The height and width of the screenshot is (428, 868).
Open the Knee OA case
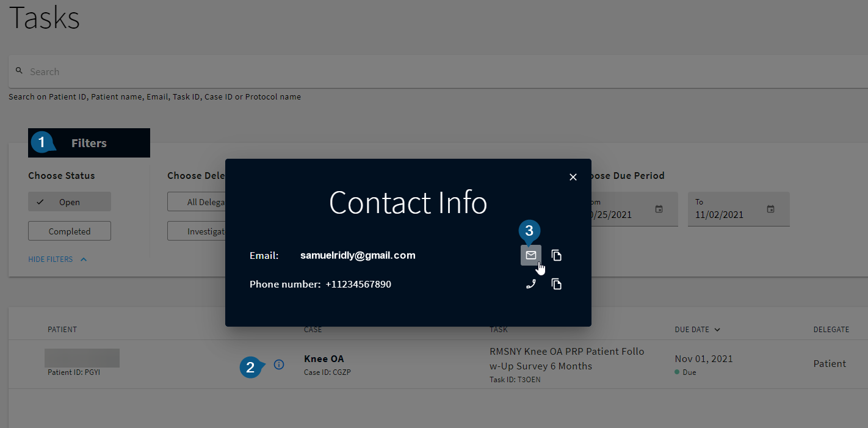click(x=324, y=358)
